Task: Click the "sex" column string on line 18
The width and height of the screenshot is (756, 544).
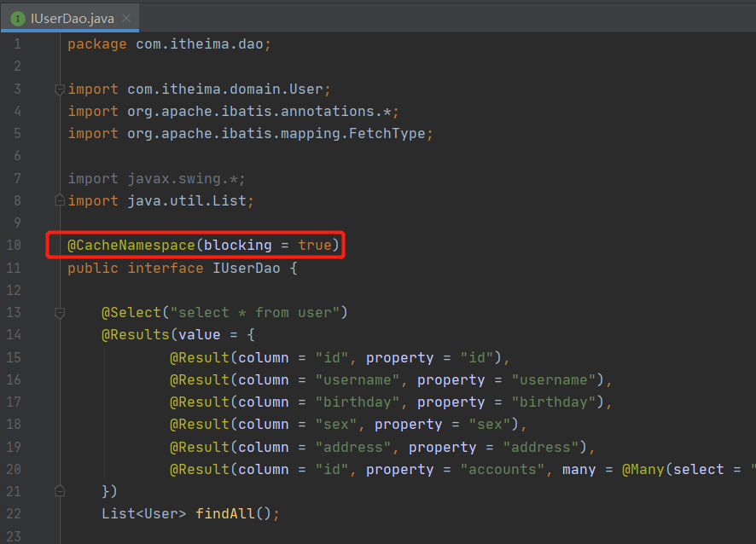Action: pyautogui.click(x=335, y=425)
